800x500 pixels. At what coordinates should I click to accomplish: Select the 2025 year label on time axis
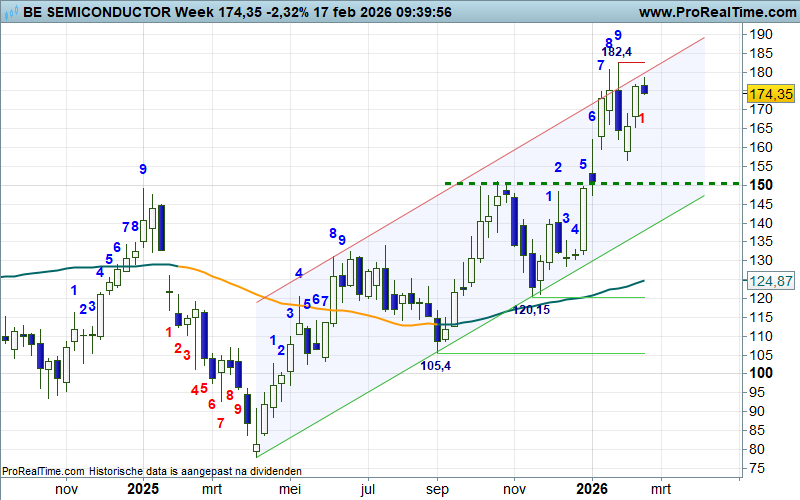coord(144,489)
